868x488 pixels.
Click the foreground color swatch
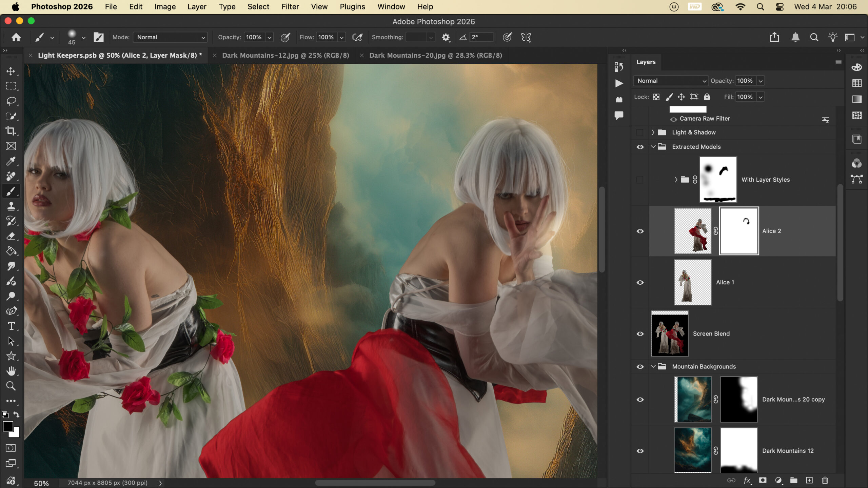(7, 426)
